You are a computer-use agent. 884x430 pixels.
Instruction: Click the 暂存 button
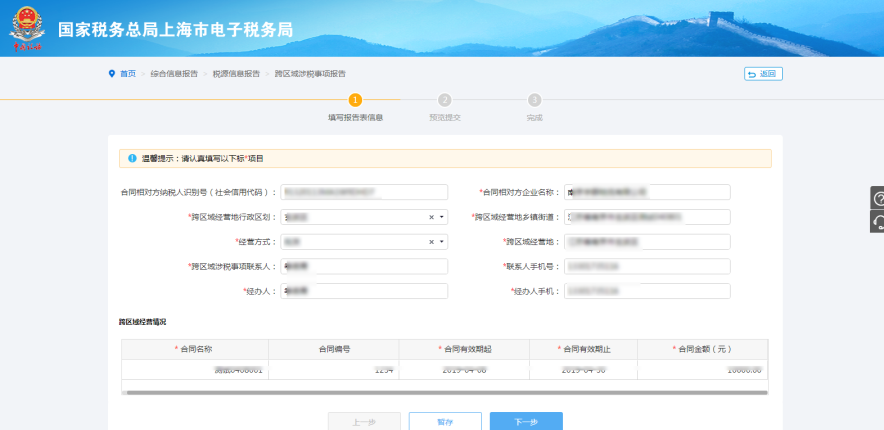445,422
